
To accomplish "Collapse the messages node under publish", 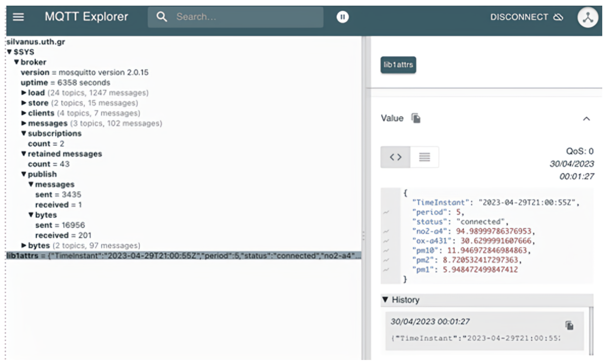I will click(31, 184).
